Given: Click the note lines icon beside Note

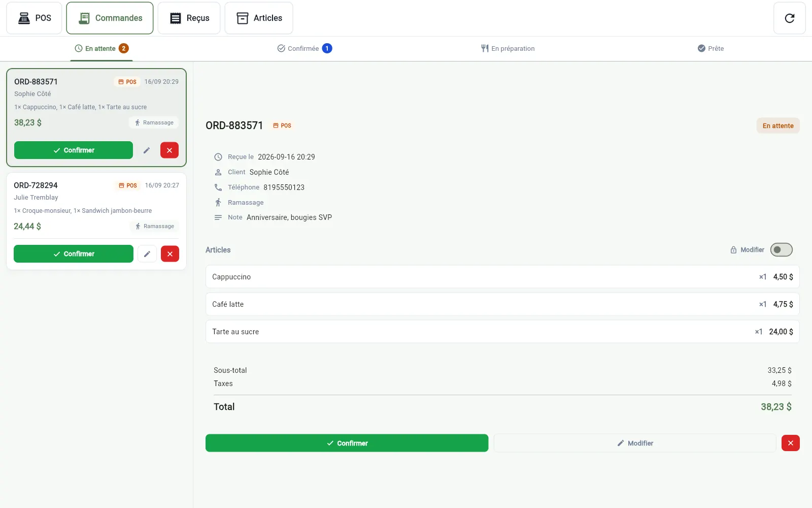Looking at the screenshot, I should [218, 217].
